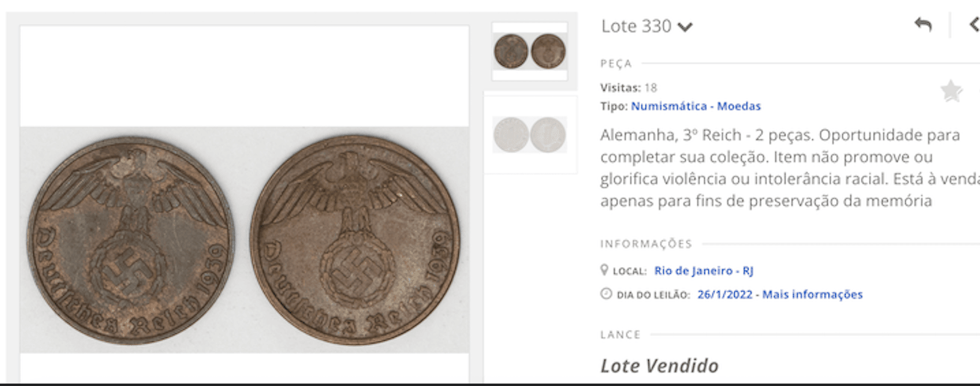Click the lot description paragraph starting Alemanha

(x=790, y=168)
